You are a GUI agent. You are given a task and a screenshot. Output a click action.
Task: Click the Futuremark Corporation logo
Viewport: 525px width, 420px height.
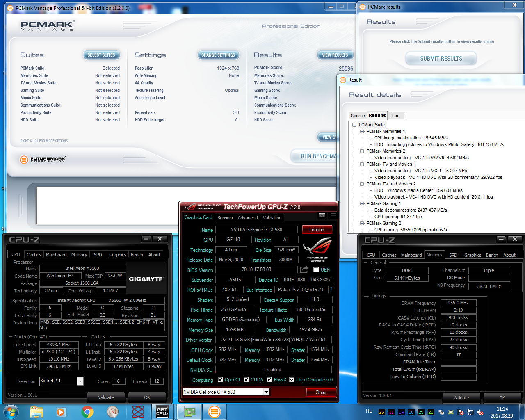[43, 159]
